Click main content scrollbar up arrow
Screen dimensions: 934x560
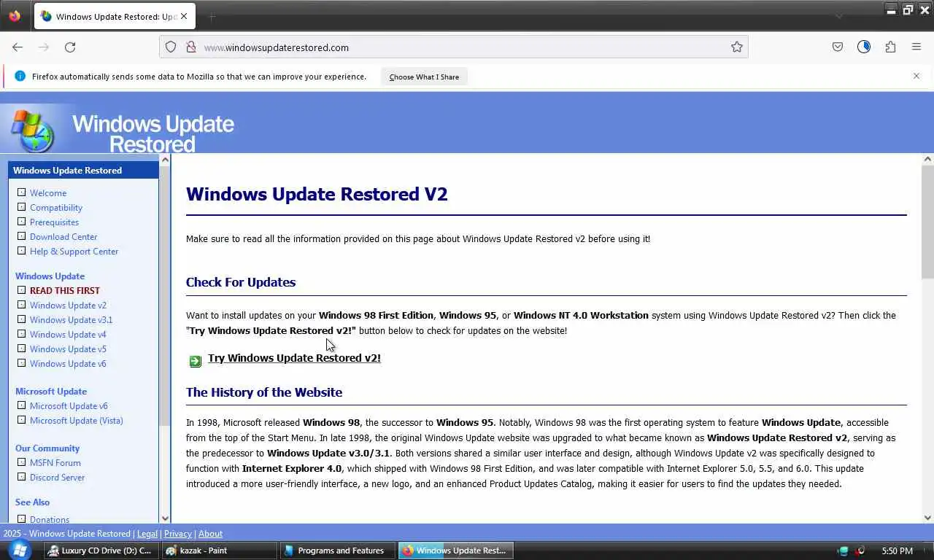click(928, 159)
